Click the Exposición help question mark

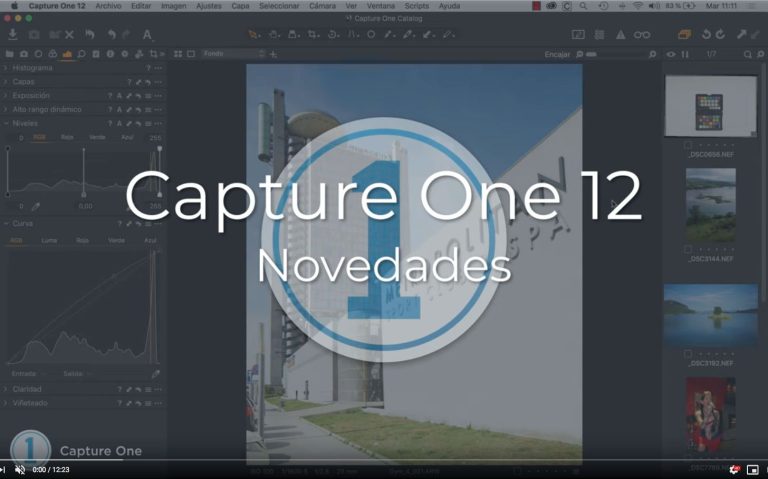click(110, 96)
